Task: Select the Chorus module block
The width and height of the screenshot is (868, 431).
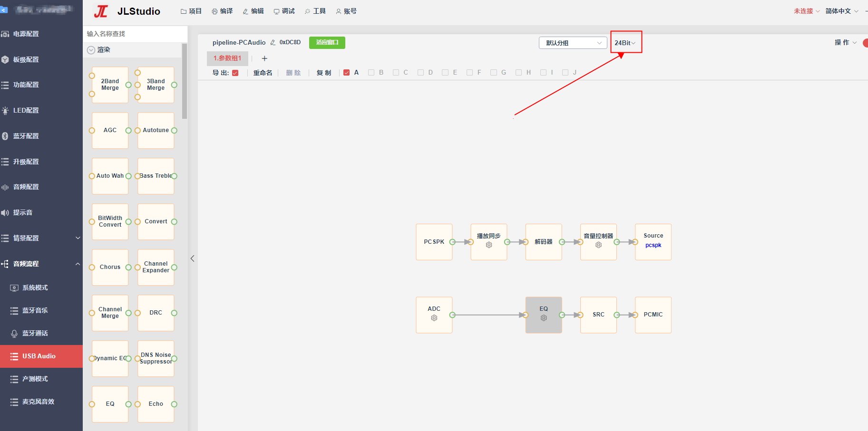Action: pos(110,268)
